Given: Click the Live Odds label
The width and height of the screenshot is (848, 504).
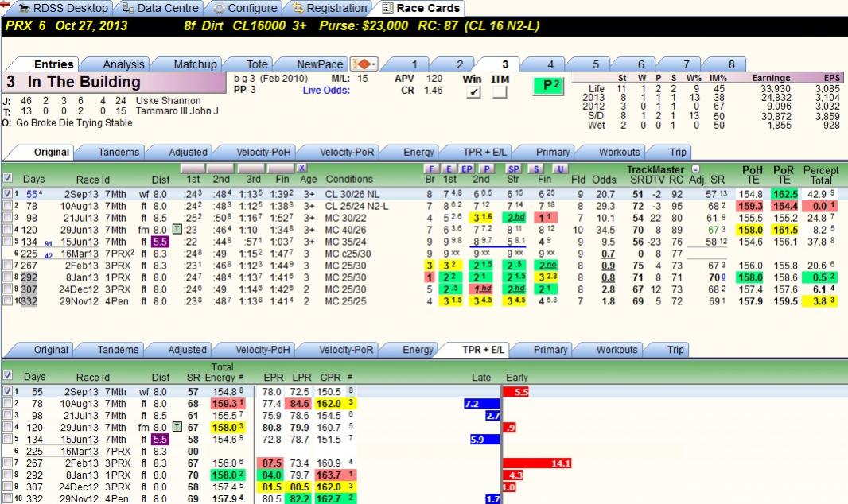Looking at the screenshot, I should tap(326, 90).
